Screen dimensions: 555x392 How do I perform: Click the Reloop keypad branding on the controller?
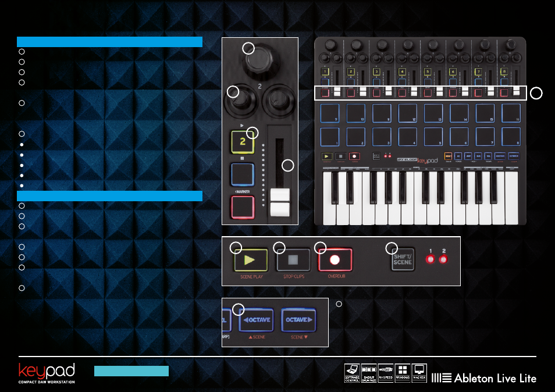(x=417, y=161)
